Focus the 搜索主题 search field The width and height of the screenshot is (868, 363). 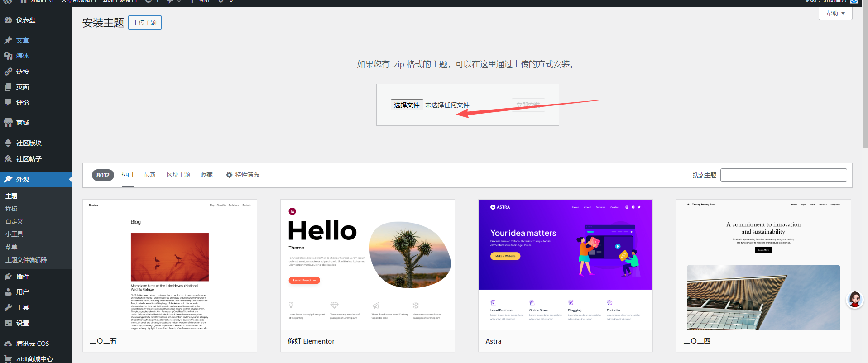coord(783,175)
